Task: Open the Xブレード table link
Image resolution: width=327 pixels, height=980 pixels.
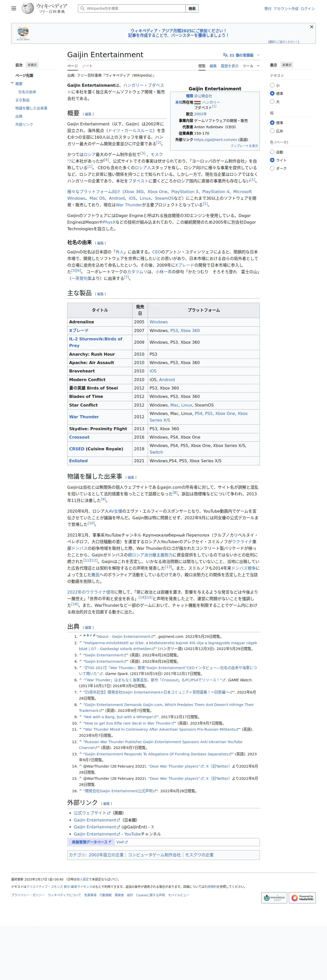Action: tap(78, 330)
